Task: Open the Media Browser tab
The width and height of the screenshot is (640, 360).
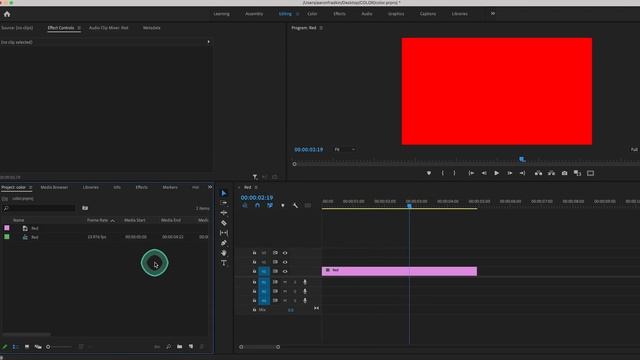Action: tap(54, 187)
